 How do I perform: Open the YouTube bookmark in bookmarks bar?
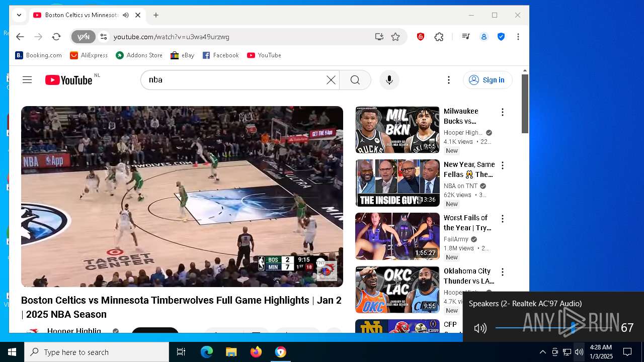click(x=264, y=55)
